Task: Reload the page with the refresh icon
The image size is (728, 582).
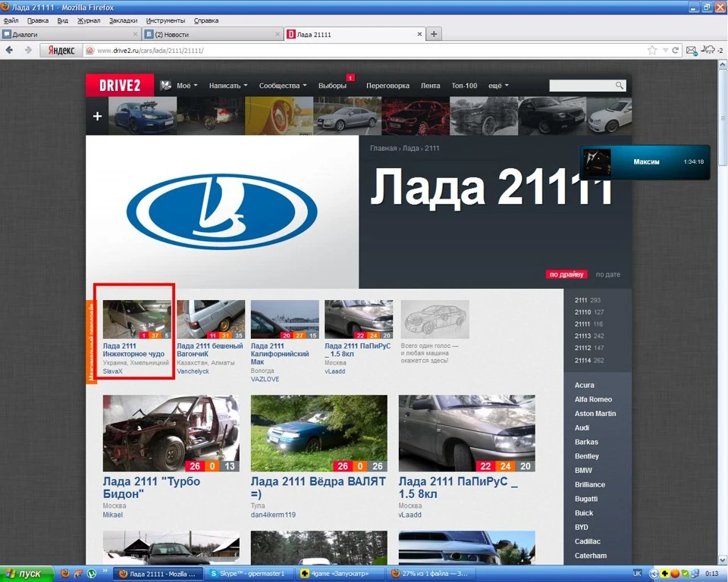Action: tap(676, 50)
